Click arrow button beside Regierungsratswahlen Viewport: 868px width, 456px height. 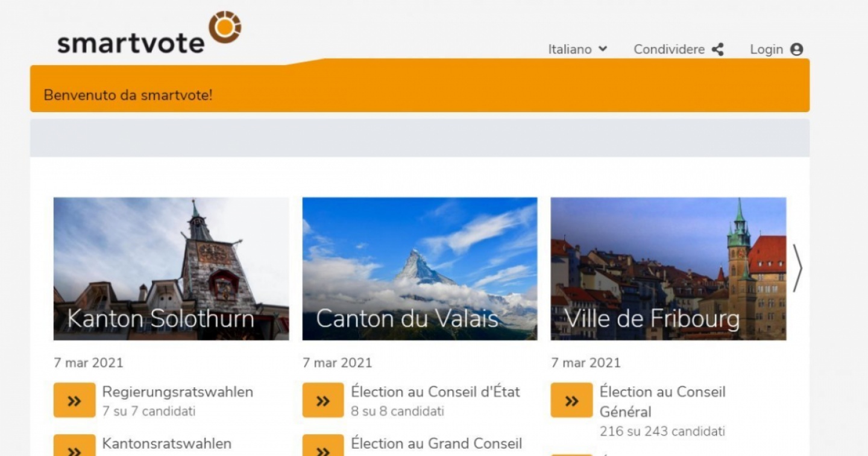point(74,401)
